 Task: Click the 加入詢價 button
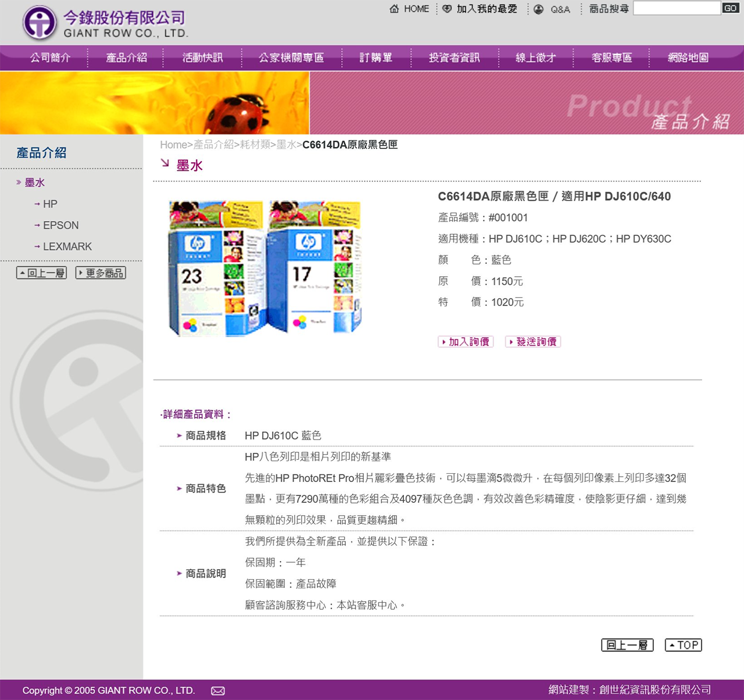pos(466,342)
